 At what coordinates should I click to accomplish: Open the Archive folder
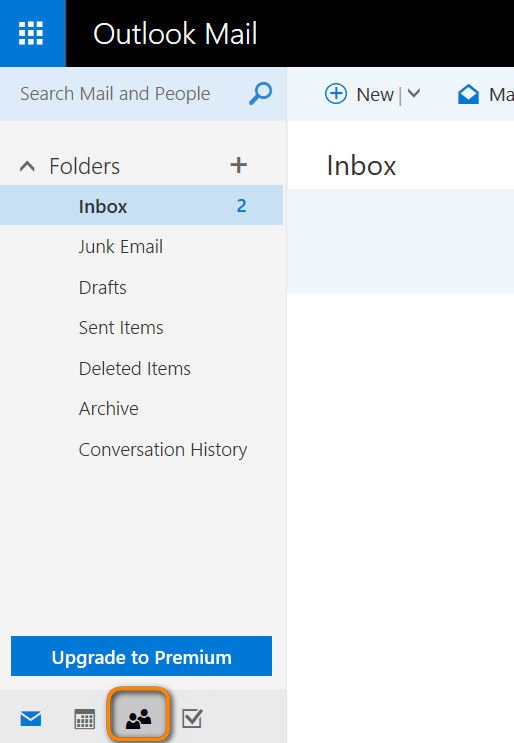point(108,408)
